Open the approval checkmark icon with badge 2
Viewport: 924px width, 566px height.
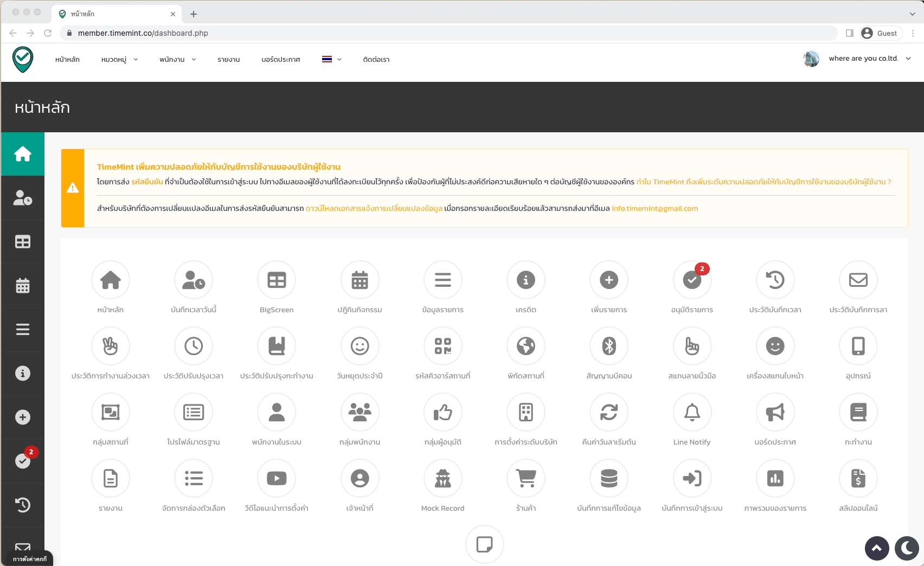click(692, 280)
